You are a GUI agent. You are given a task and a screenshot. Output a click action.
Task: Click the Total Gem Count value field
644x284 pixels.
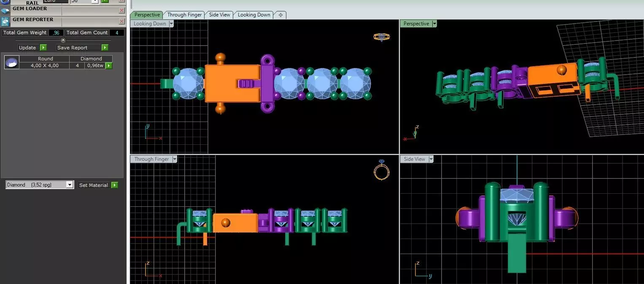(x=116, y=32)
